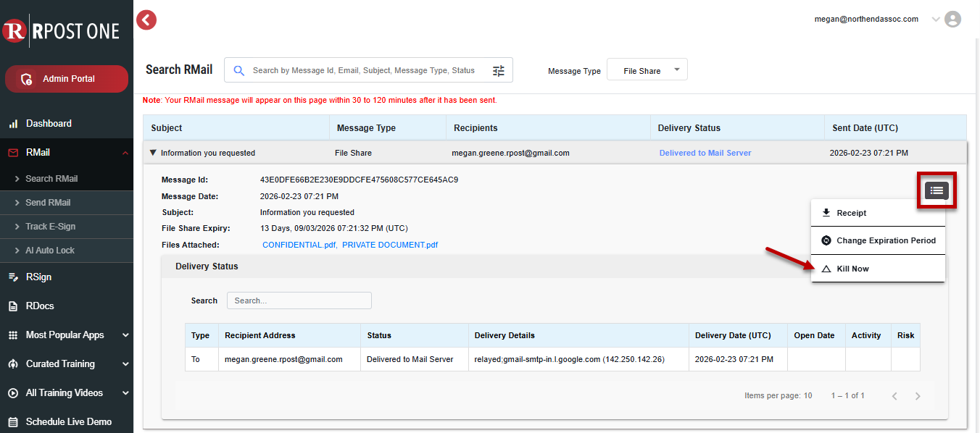Open RSign from the sidebar

click(x=38, y=277)
